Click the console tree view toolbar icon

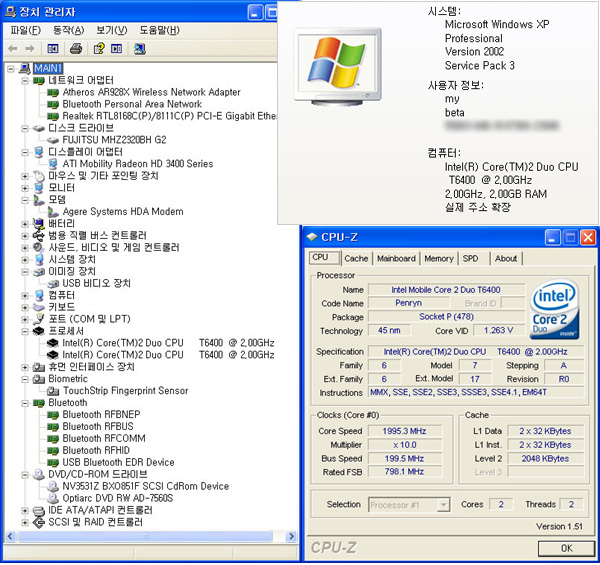pyautogui.click(x=53, y=49)
